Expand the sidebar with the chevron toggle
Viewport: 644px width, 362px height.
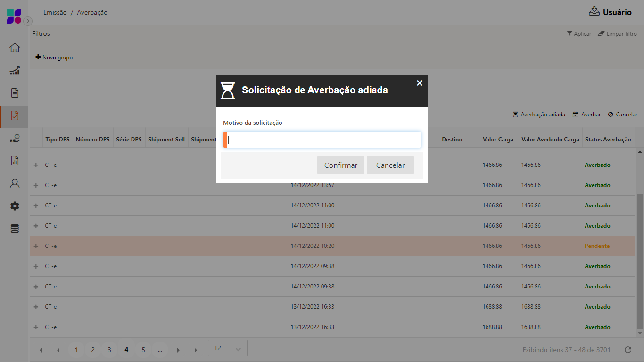tap(28, 21)
